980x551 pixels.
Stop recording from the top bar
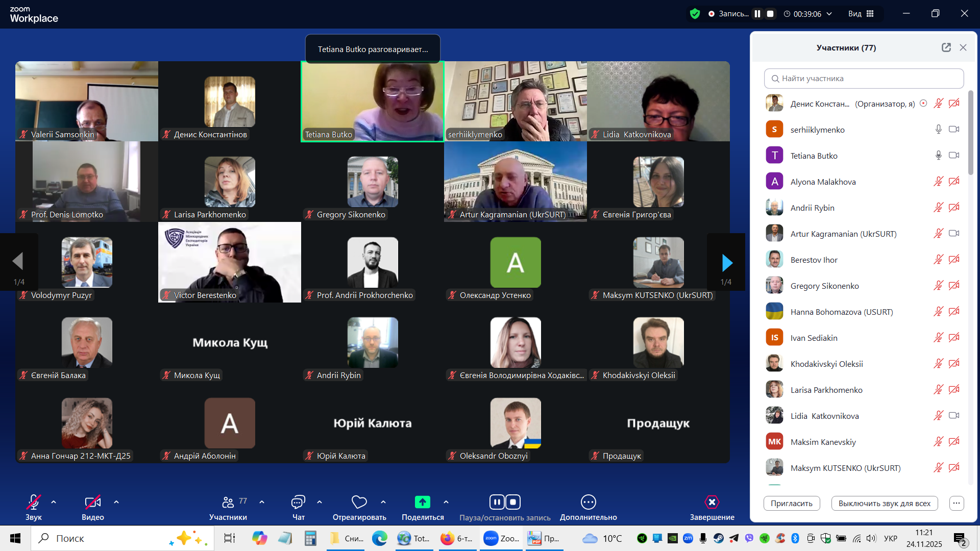[770, 14]
